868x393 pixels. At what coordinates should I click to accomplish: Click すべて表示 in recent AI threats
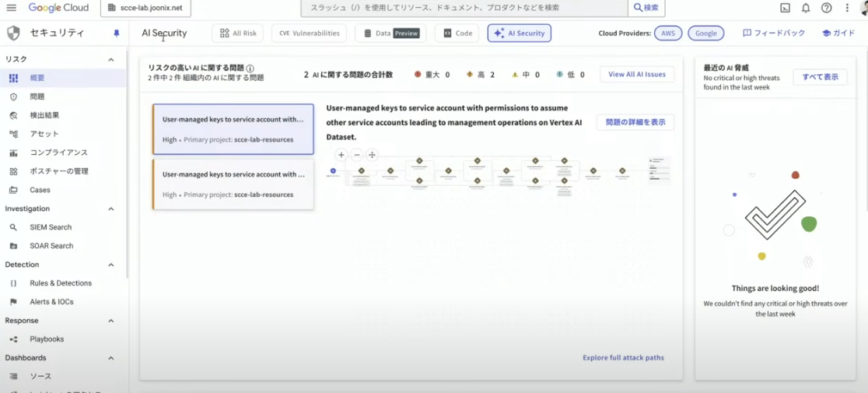[821, 77]
